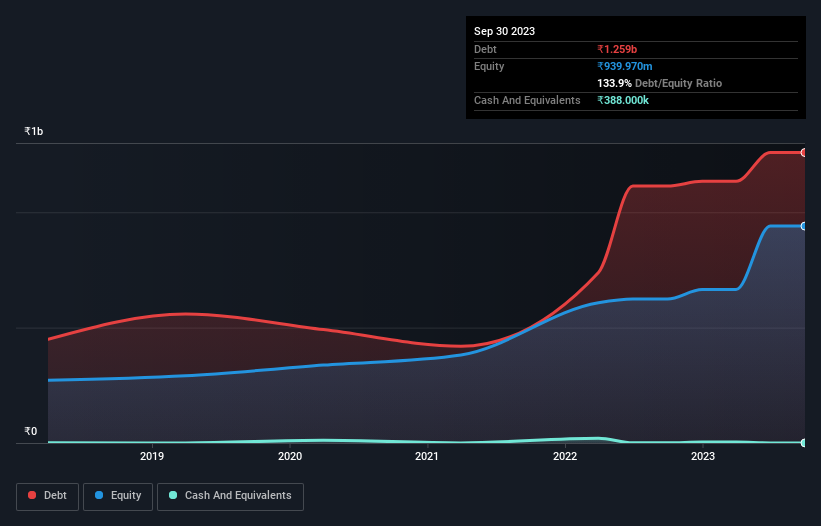Image resolution: width=821 pixels, height=526 pixels.
Task: Select the teal Cash endpoint marker
Action: tap(804, 443)
